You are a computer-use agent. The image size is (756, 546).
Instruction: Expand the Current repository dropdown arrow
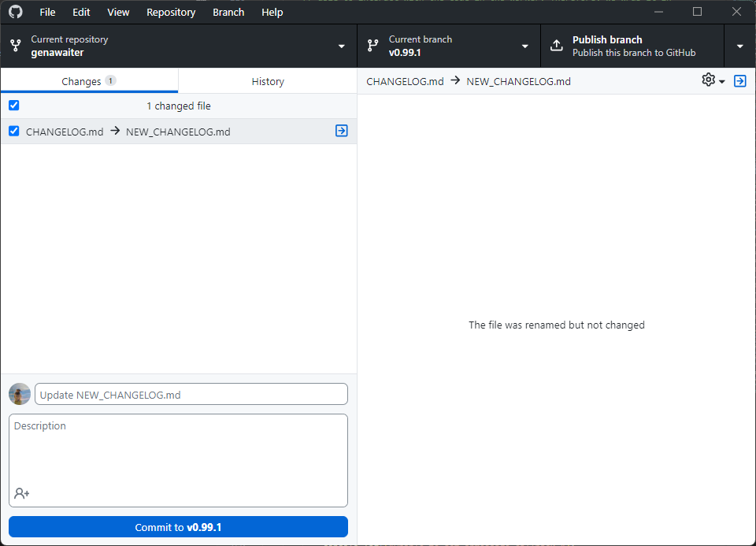tap(341, 46)
